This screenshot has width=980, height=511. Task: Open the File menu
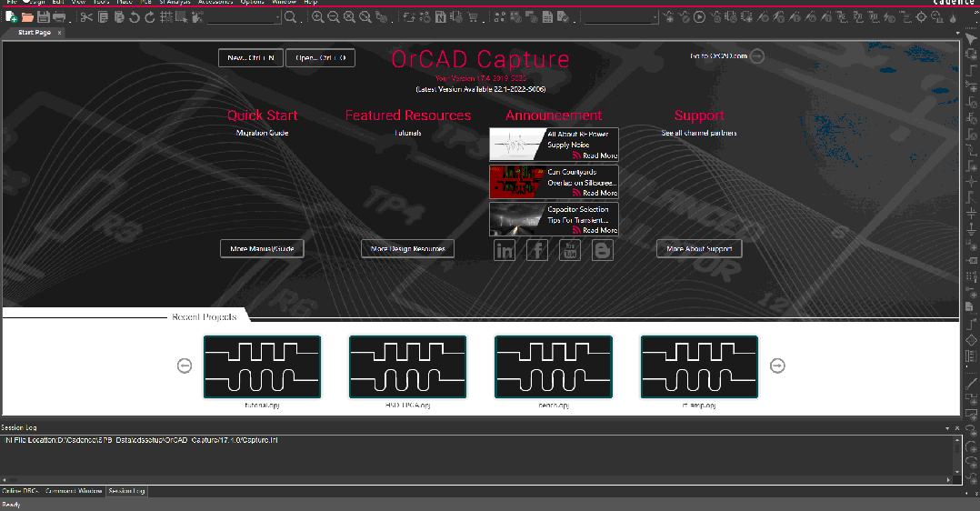point(12,2)
